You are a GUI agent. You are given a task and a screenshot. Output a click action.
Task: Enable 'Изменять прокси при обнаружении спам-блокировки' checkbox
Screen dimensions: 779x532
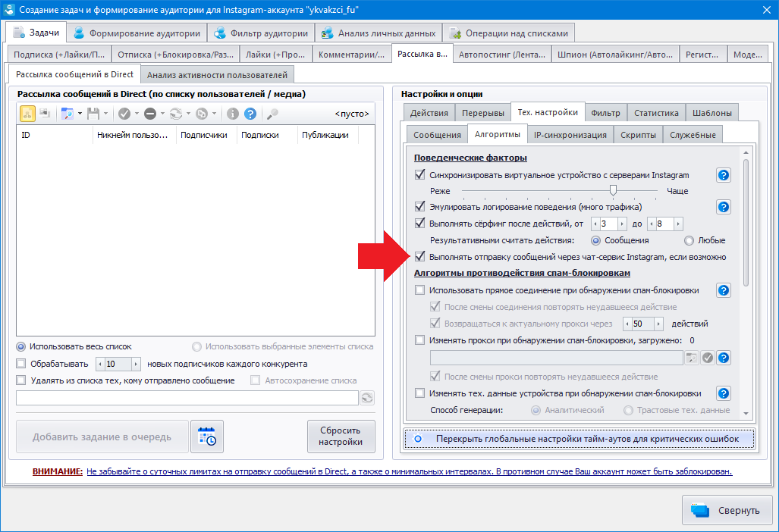click(420, 340)
